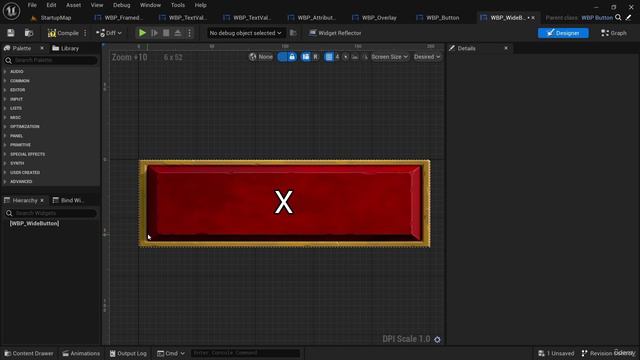
Task: Open the File menu
Action: 32,5
